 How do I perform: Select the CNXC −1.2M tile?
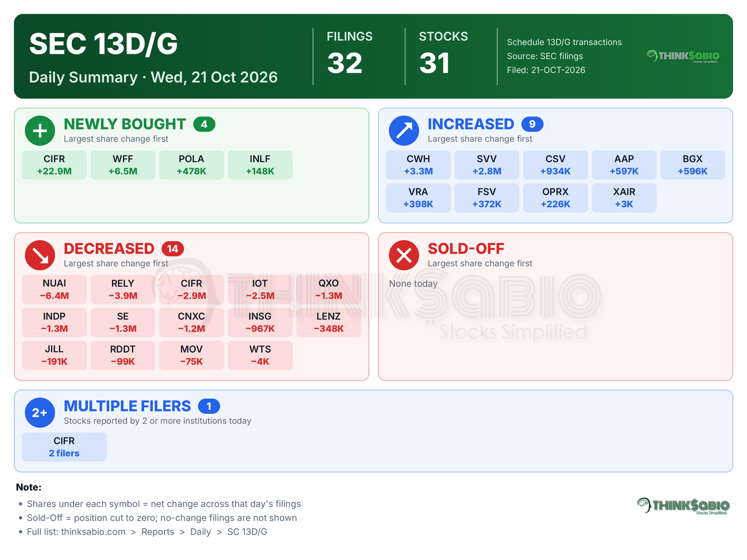(x=192, y=322)
